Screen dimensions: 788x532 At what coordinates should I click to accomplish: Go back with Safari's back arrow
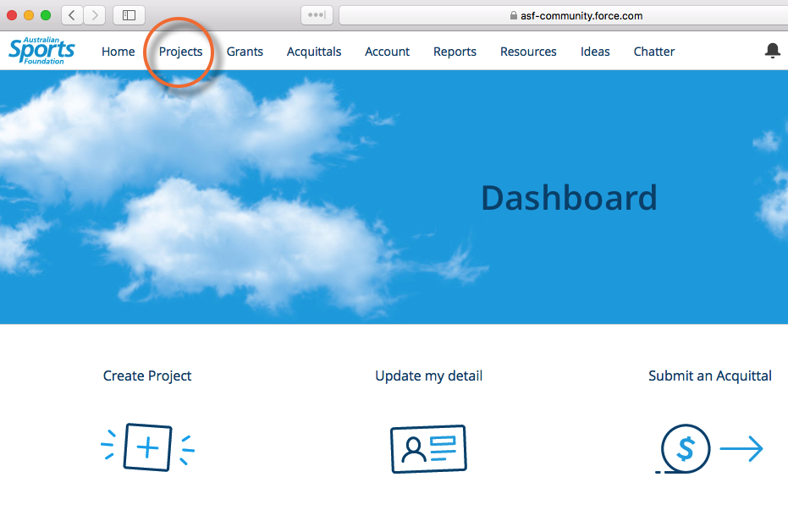point(73,15)
